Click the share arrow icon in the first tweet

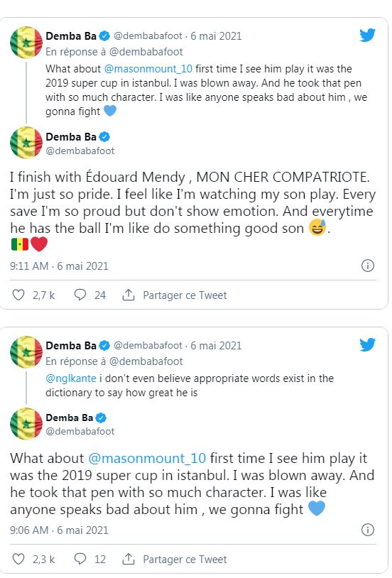pos(128,295)
